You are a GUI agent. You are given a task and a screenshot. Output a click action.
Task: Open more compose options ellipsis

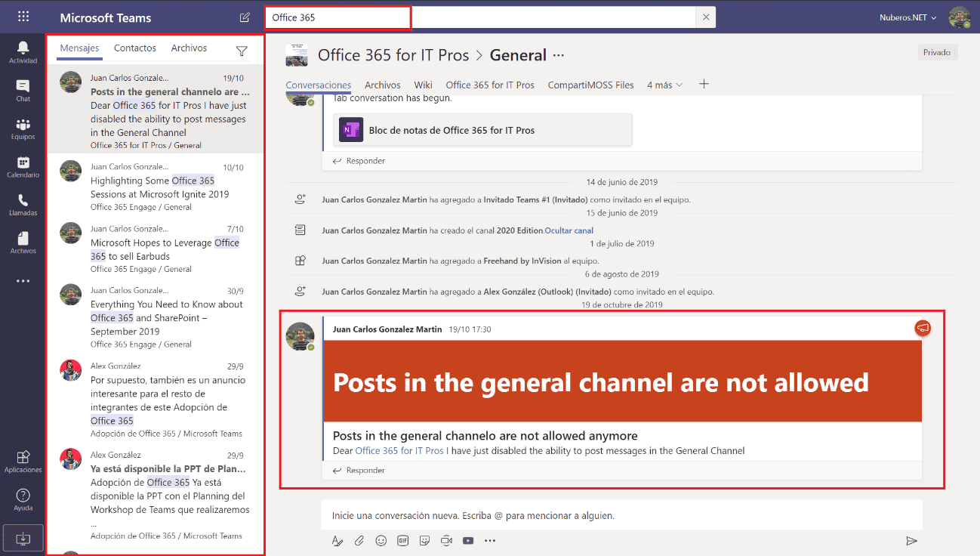(490, 540)
